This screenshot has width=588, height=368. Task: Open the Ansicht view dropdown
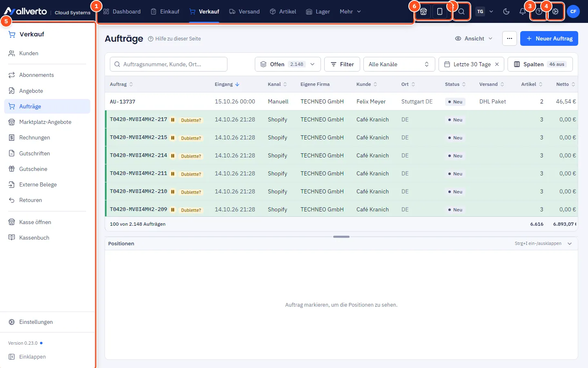tap(474, 38)
